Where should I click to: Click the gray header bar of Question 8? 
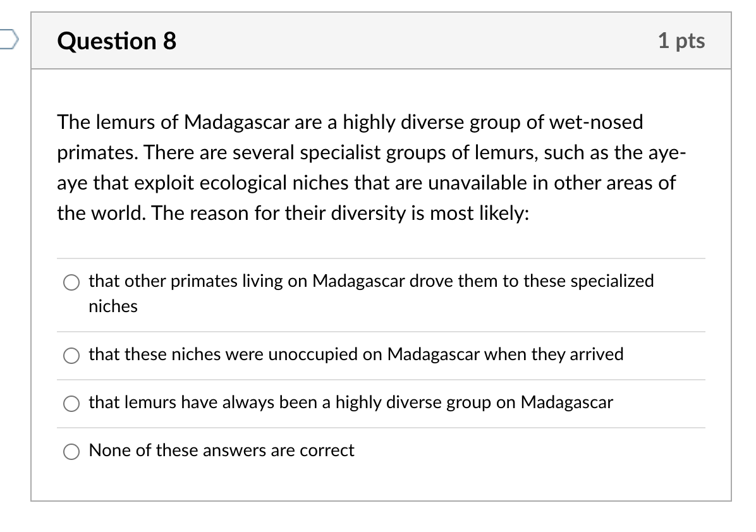pos(379,40)
